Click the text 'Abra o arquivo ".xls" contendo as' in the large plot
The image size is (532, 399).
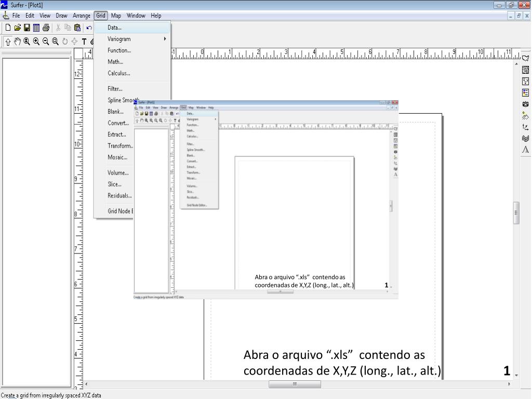(334, 355)
